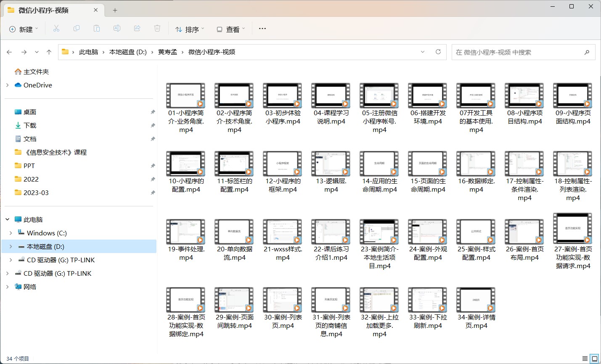Click 黄寿孟 in address breadcrumb
601x364 pixels.
point(167,52)
